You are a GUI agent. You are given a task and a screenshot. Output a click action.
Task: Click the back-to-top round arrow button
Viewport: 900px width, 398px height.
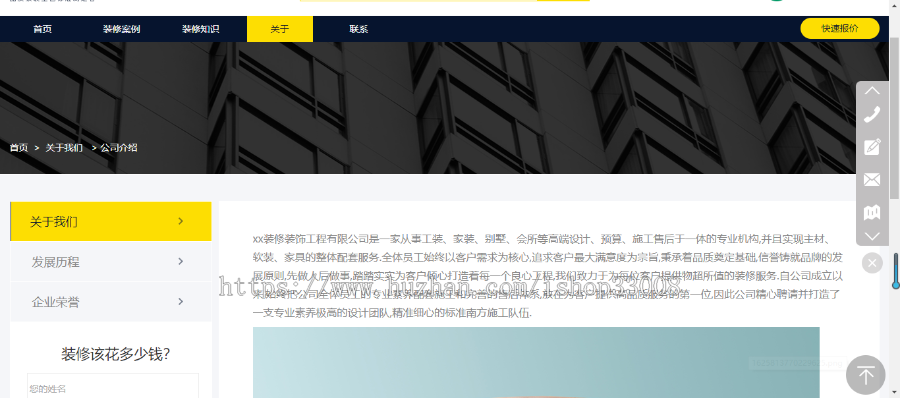(x=866, y=376)
